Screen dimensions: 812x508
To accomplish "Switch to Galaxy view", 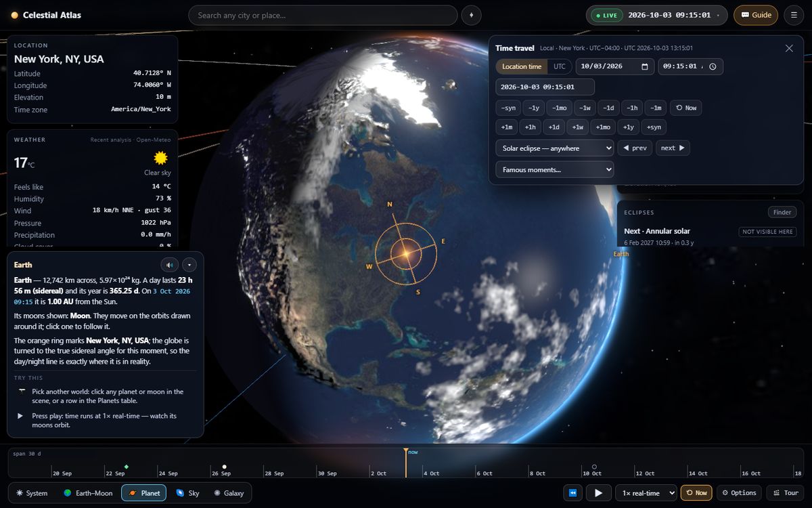I will pos(229,493).
